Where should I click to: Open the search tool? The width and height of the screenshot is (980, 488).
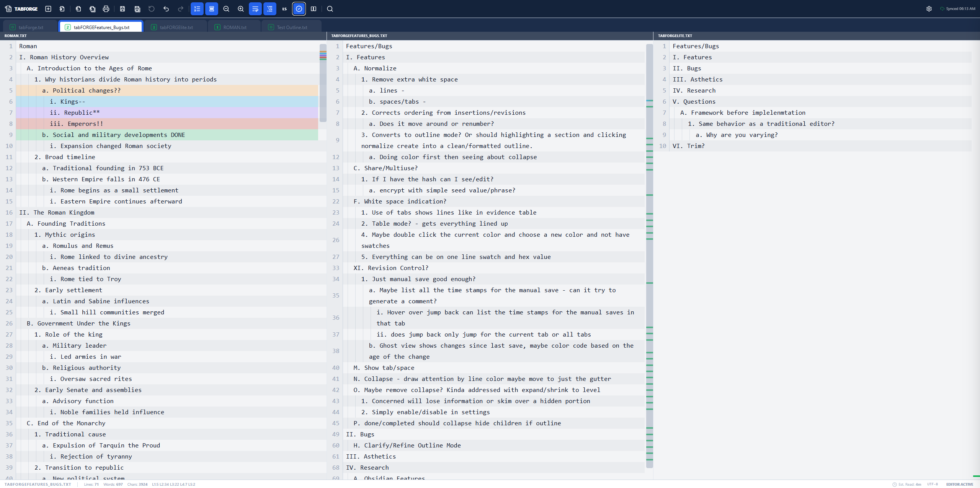click(x=330, y=9)
